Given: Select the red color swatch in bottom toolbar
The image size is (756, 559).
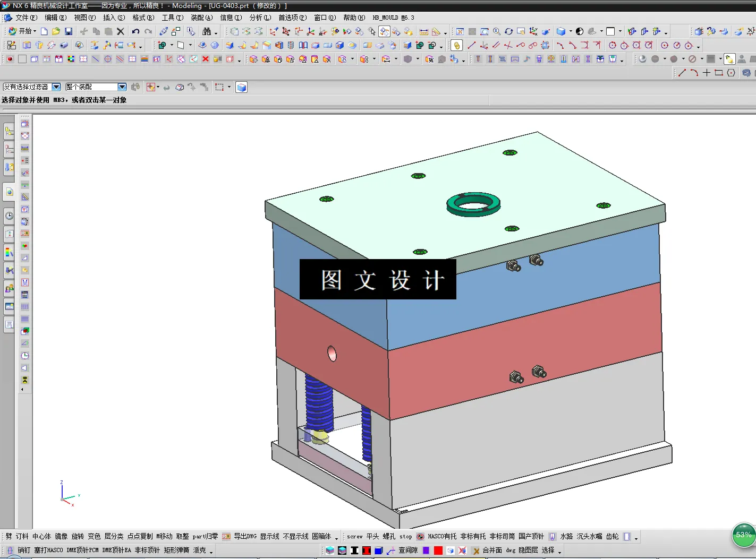Looking at the screenshot, I should pyautogui.click(x=438, y=551).
